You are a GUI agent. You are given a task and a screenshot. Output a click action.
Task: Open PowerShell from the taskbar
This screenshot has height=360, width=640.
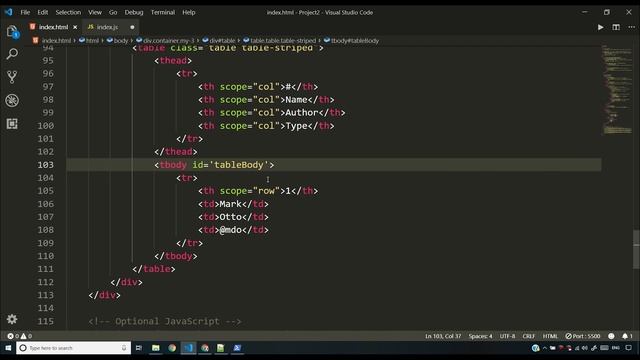click(x=237, y=348)
